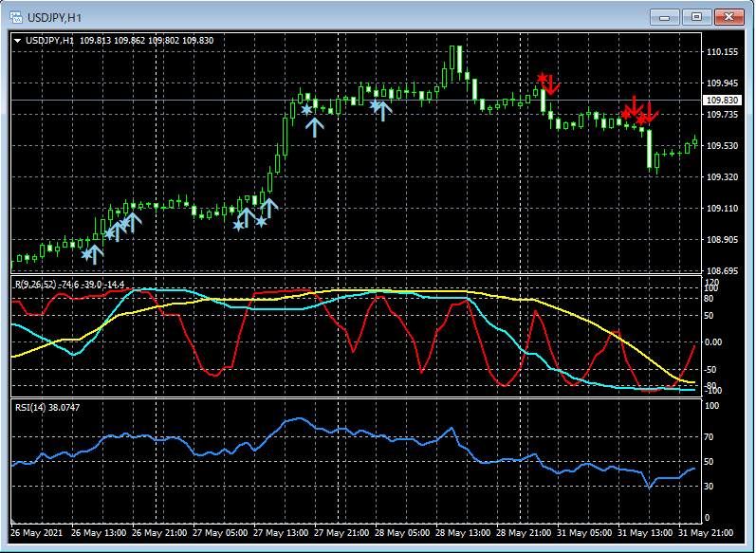Click the first red down arrow near 109.945
The height and width of the screenshot is (553, 756).
(x=552, y=84)
